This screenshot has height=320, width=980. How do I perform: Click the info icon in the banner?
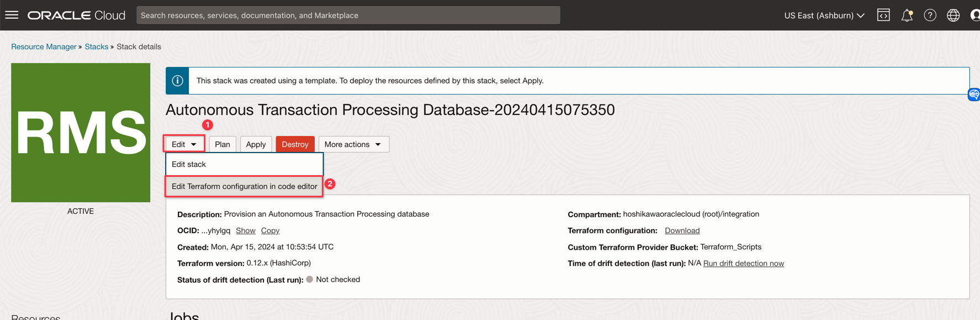(x=177, y=81)
